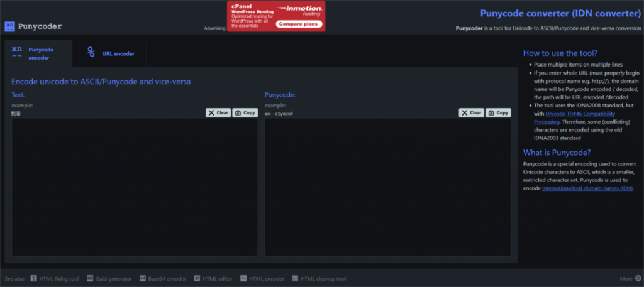Open the internationalized domain names (IDN) link

point(587,188)
